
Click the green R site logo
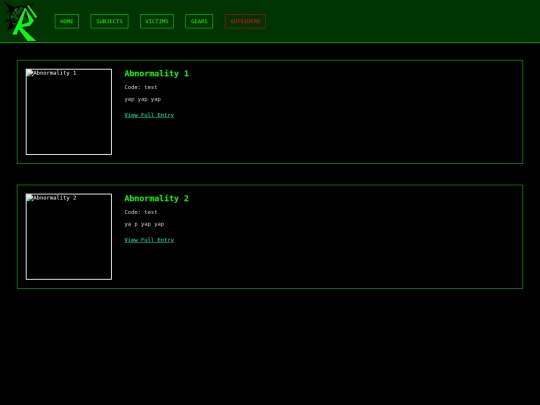[21, 22]
